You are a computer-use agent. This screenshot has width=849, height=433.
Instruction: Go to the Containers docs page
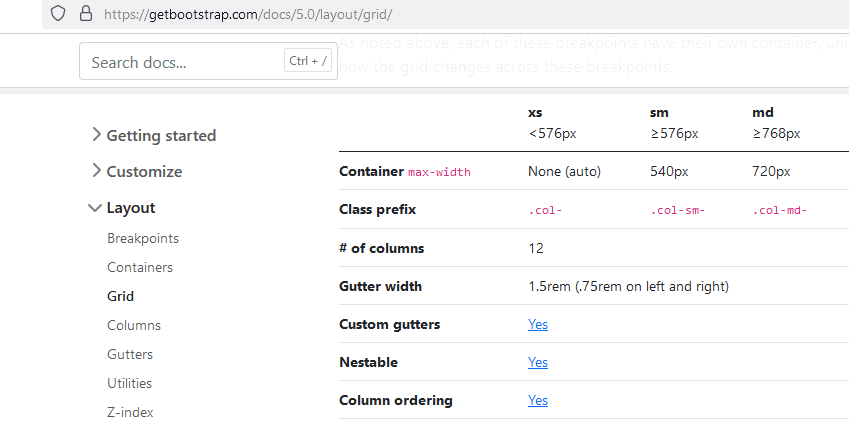click(140, 268)
